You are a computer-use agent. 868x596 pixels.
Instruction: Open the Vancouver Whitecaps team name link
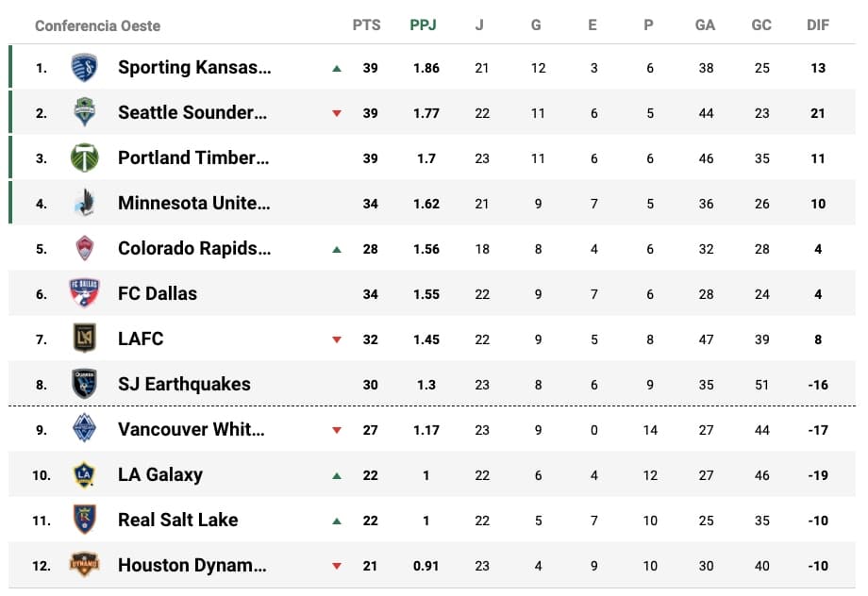(x=192, y=429)
